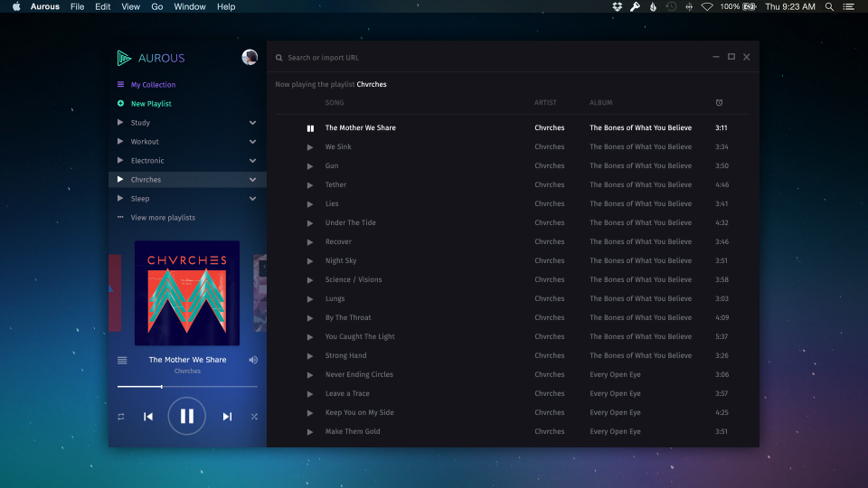Play the song You Caught The Light

tap(310, 337)
